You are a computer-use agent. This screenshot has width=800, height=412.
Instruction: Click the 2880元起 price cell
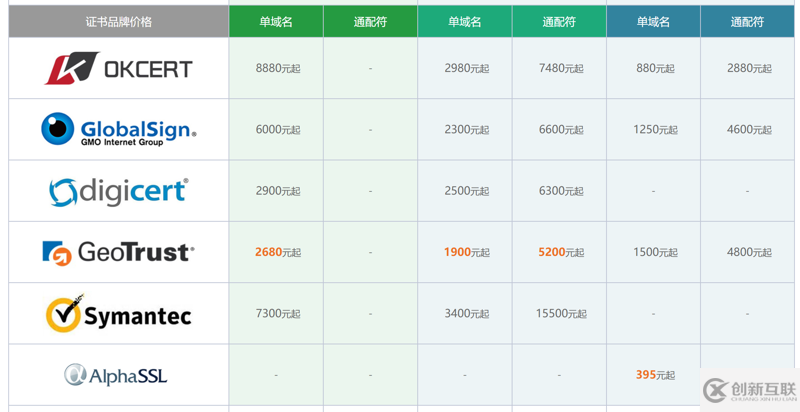[x=749, y=68]
